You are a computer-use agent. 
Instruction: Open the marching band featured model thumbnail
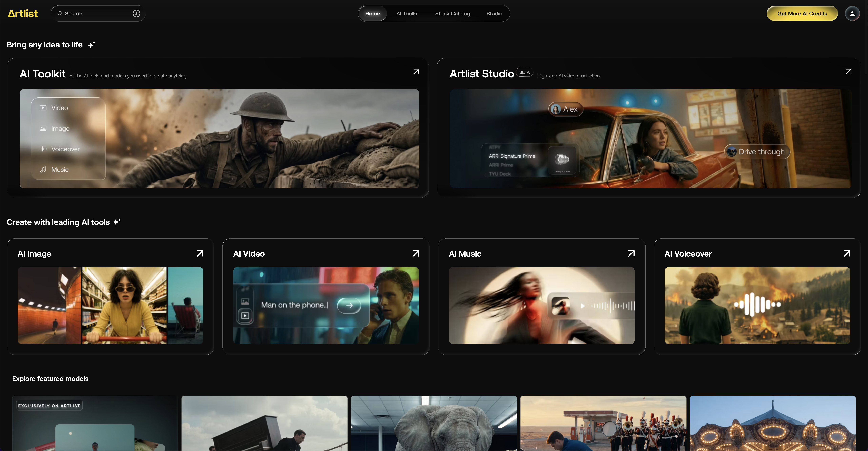(604, 423)
